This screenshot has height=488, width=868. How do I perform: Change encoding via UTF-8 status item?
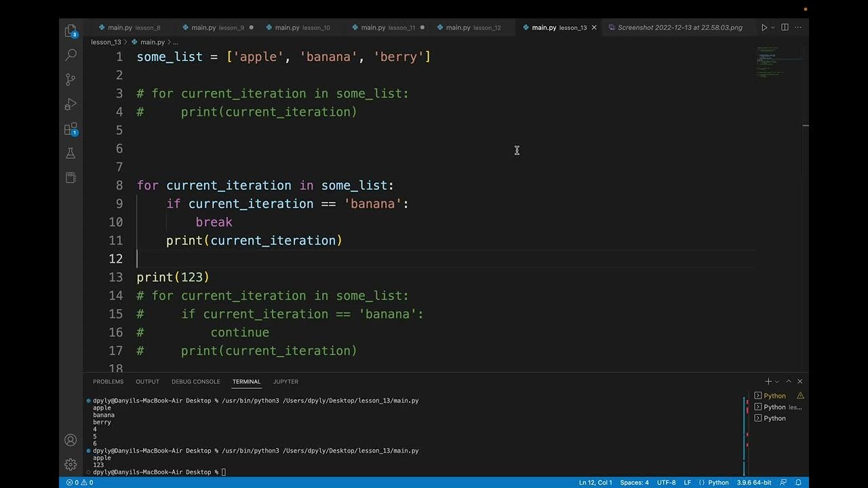tap(666, 483)
